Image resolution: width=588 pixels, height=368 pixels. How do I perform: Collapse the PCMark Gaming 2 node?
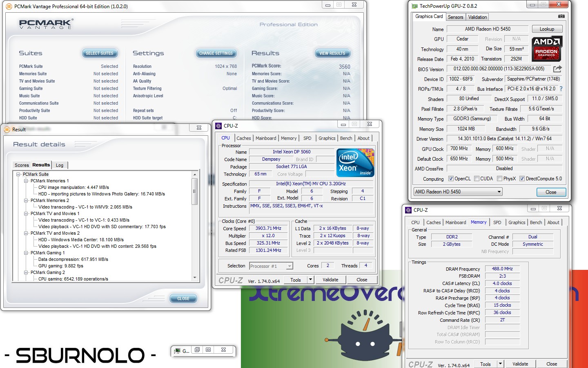click(x=26, y=272)
